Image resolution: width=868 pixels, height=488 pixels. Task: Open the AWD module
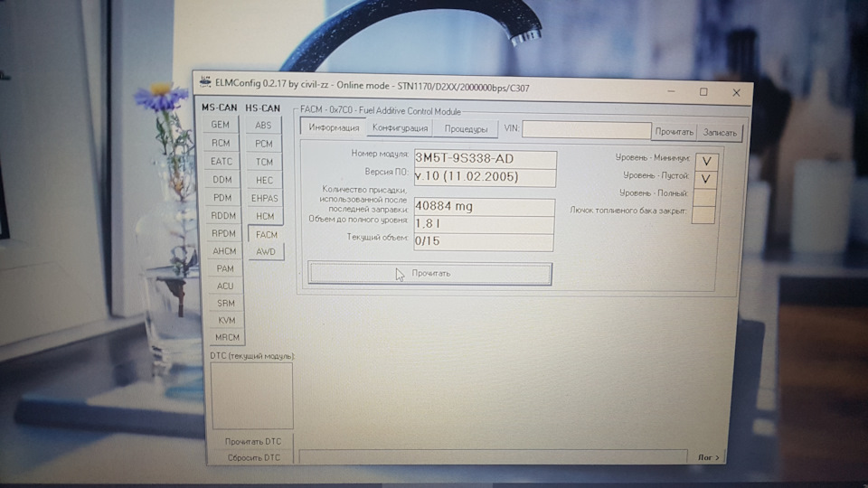click(x=266, y=252)
